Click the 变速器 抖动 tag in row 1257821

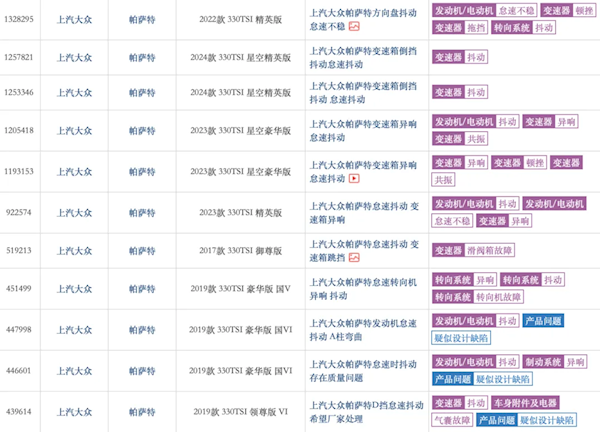(x=460, y=57)
